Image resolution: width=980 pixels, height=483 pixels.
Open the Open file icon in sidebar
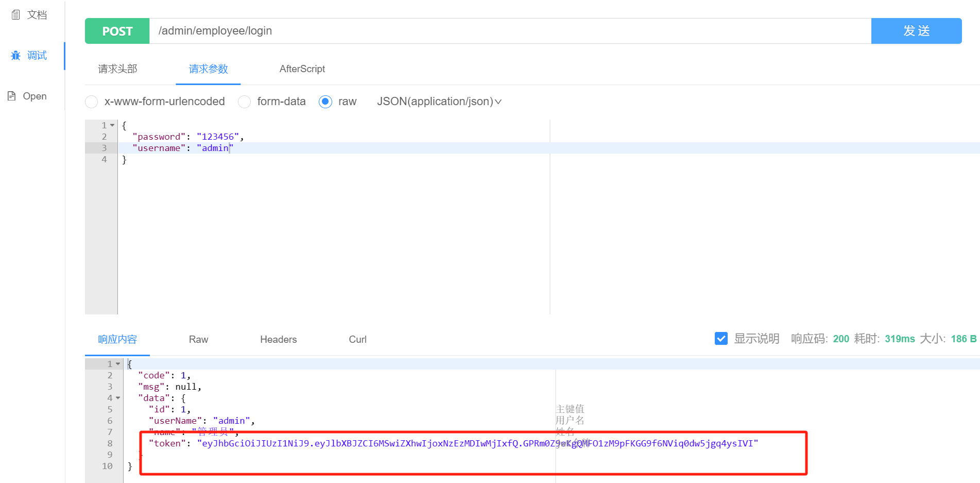[x=11, y=96]
